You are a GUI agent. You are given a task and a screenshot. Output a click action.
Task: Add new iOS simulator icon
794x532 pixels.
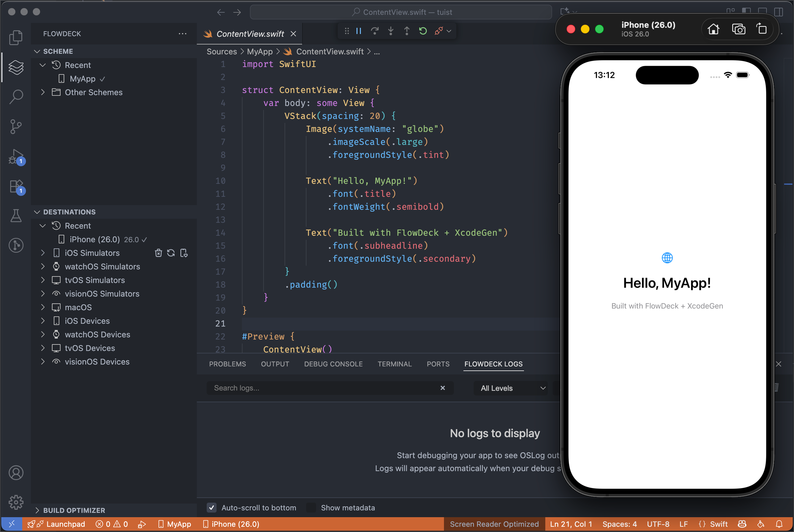(184, 253)
